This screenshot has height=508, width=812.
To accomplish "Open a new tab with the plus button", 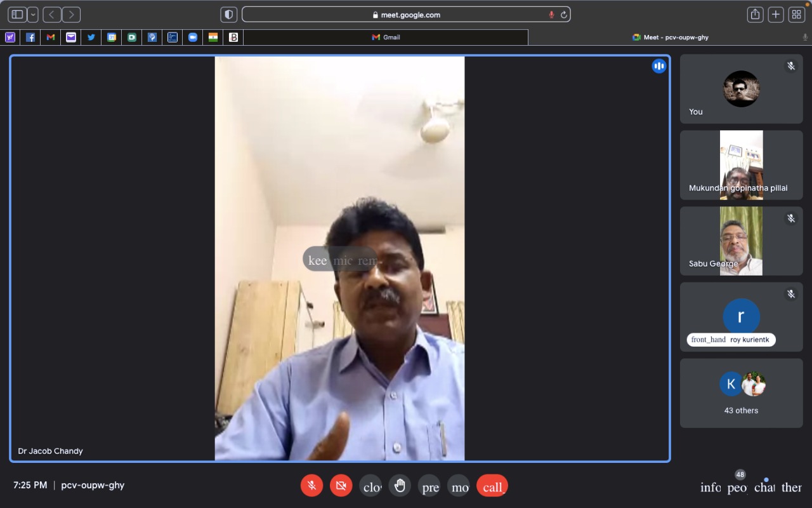I will (776, 15).
